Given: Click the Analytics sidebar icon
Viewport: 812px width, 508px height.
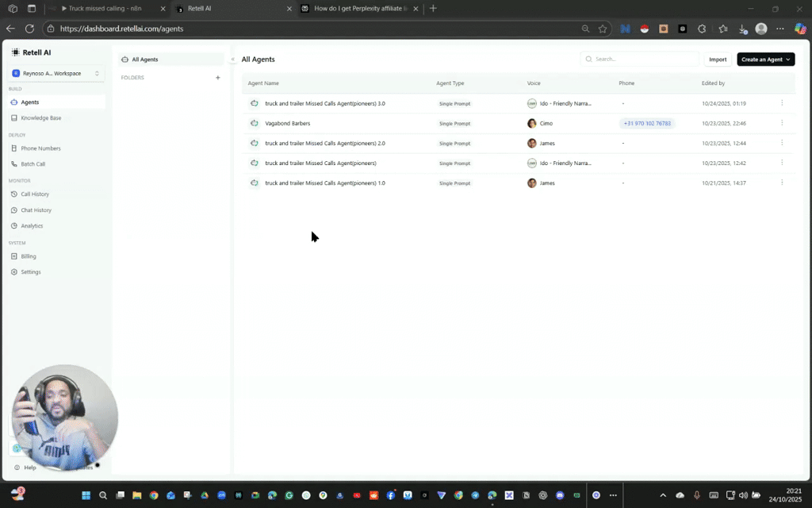Looking at the screenshot, I should click(x=14, y=226).
